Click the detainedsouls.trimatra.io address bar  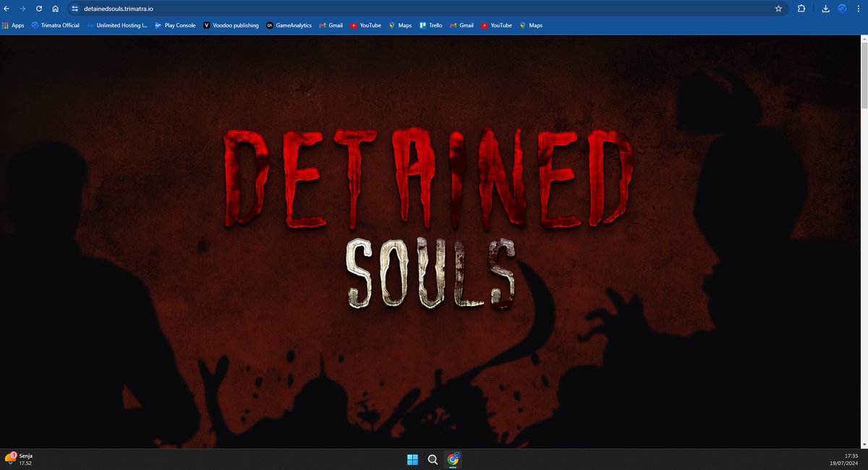pyautogui.click(x=427, y=9)
